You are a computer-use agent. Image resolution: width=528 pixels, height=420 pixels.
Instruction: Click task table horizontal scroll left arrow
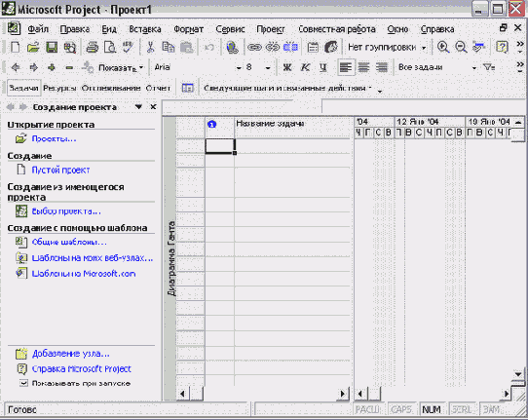[x=183, y=393]
